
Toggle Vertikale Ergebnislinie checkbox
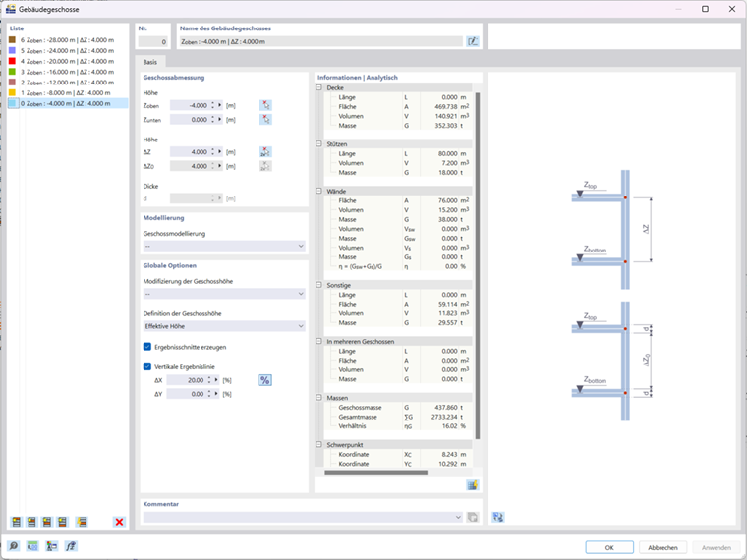pos(147,366)
